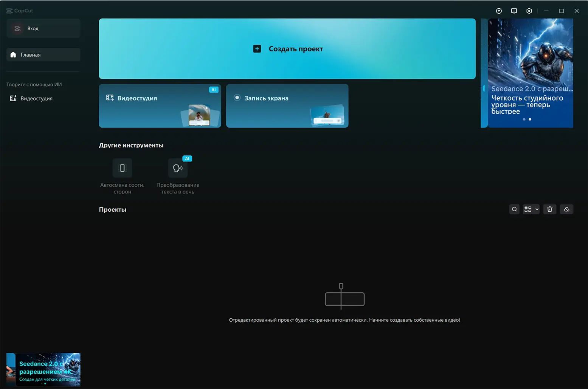Open the Видеостудия AI card
The height and width of the screenshot is (389, 588).
pos(160,106)
